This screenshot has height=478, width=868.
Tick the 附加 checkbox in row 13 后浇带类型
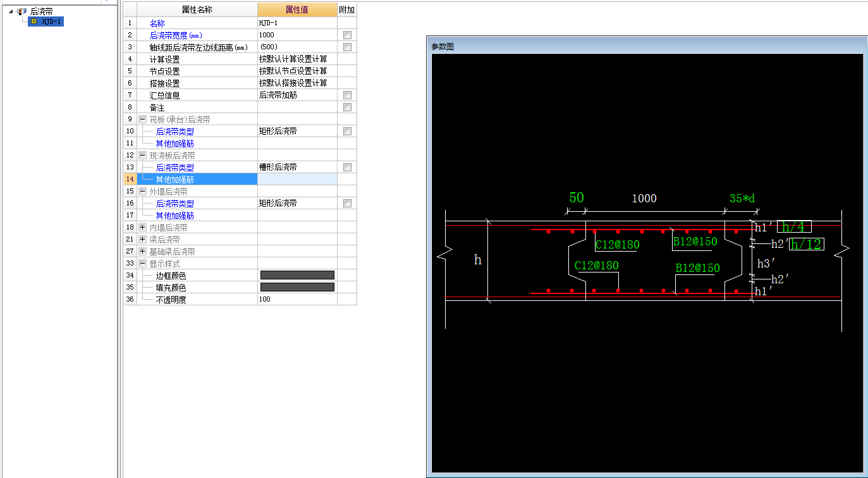[347, 167]
